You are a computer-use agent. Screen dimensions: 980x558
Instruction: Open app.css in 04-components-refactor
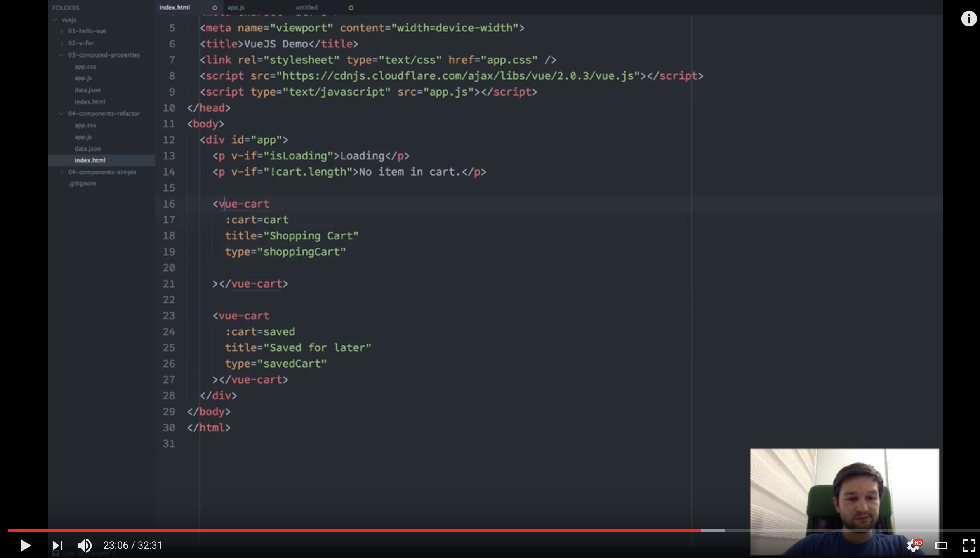[85, 126]
